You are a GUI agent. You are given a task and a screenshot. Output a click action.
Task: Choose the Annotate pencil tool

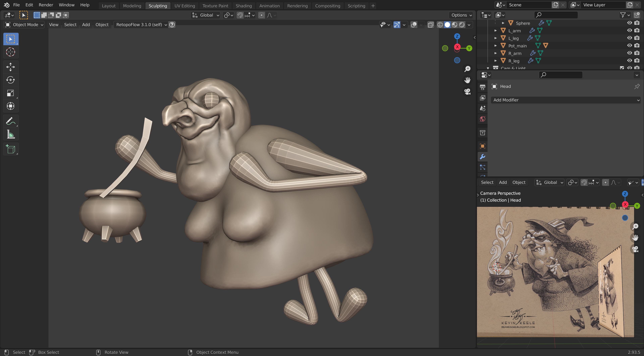pos(11,121)
